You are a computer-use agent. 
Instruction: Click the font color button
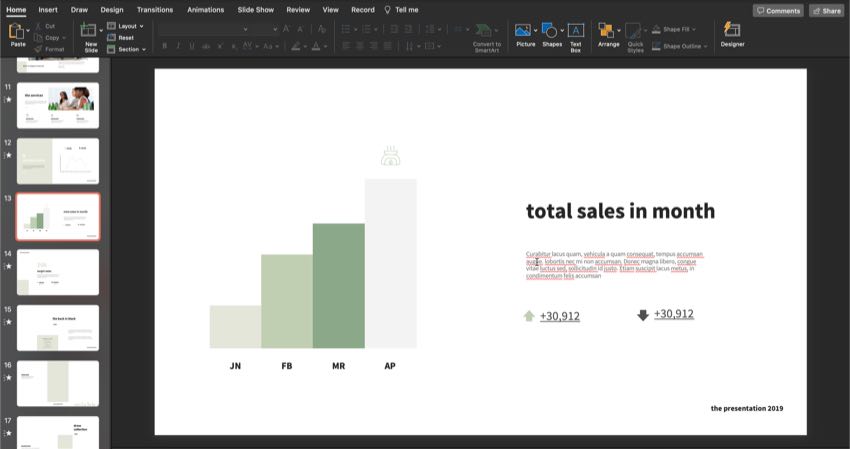(x=316, y=47)
